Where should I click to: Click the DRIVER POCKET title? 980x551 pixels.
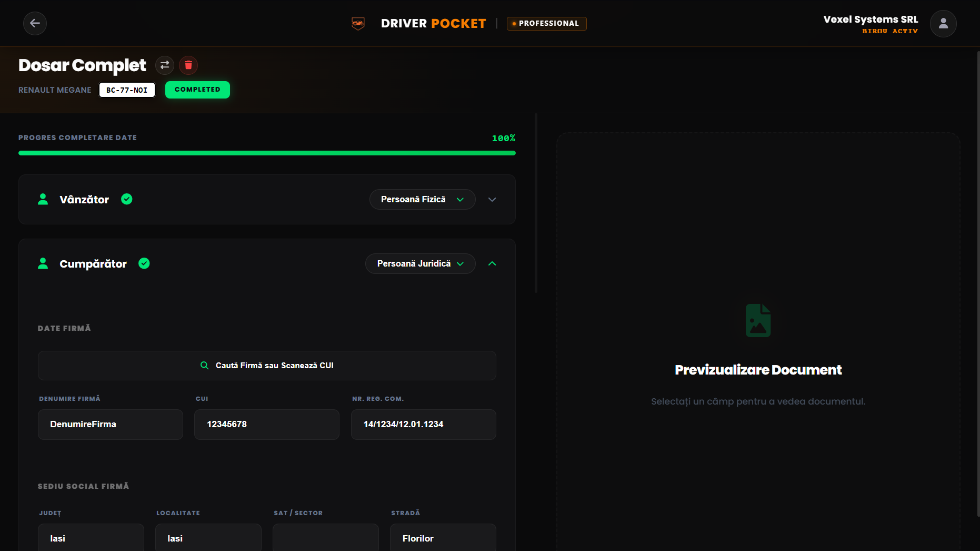tap(434, 23)
